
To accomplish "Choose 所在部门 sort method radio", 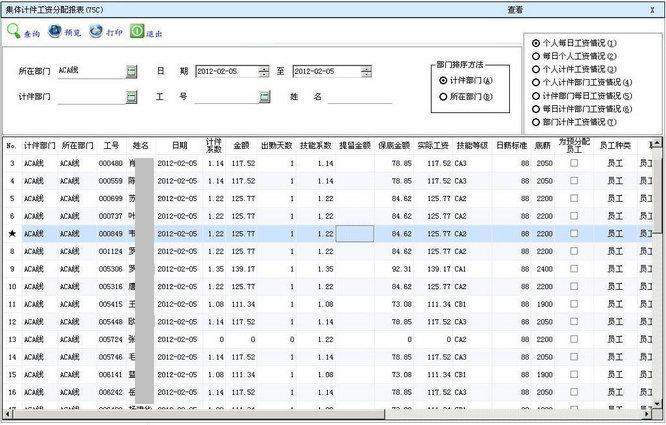I will pyautogui.click(x=443, y=96).
